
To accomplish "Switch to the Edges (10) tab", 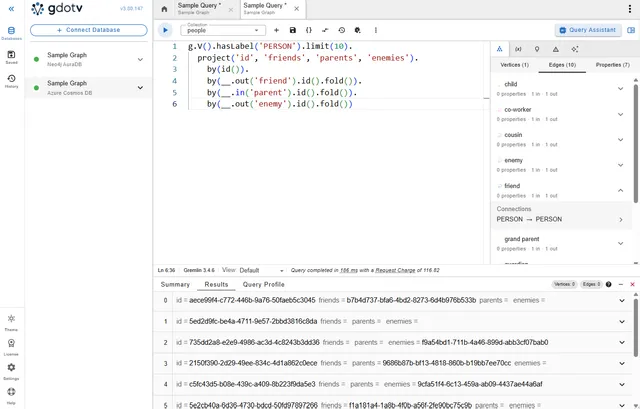I will point(562,65).
